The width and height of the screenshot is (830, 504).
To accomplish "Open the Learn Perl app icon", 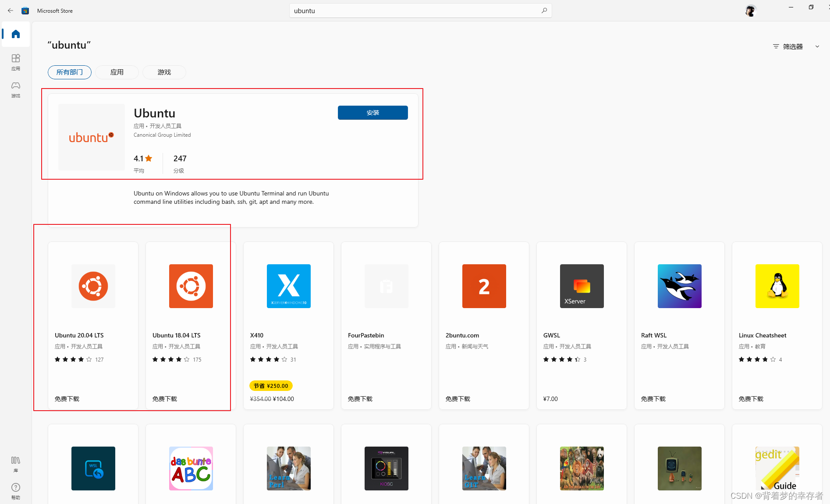I will (x=289, y=469).
